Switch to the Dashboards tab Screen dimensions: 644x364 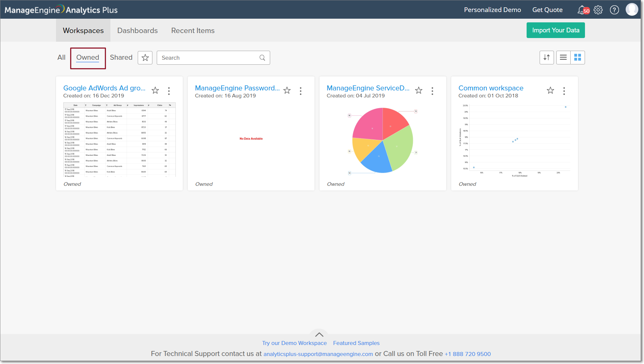[x=137, y=30]
